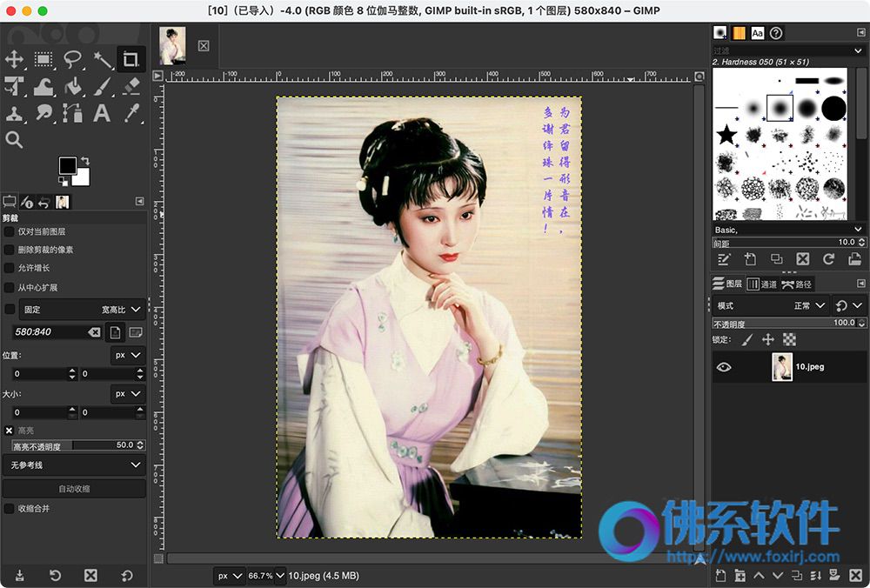Select the Paintbrush tool
Viewport: 870px width, 588px height.
point(102,86)
